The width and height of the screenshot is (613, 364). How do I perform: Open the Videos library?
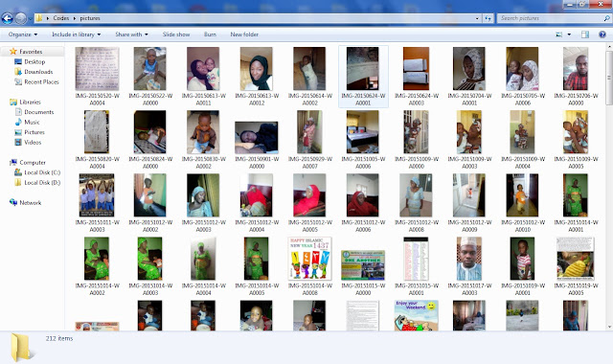click(28, 143)
